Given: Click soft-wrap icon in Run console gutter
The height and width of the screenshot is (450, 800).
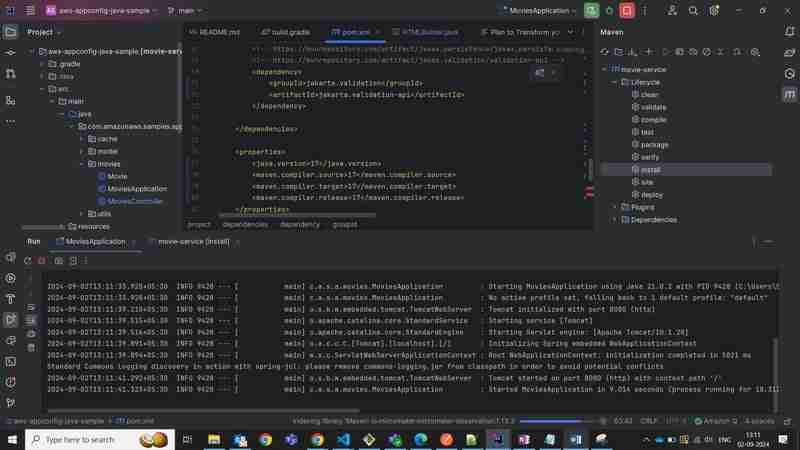Looking at the screenshot, I should click(31, 308).
